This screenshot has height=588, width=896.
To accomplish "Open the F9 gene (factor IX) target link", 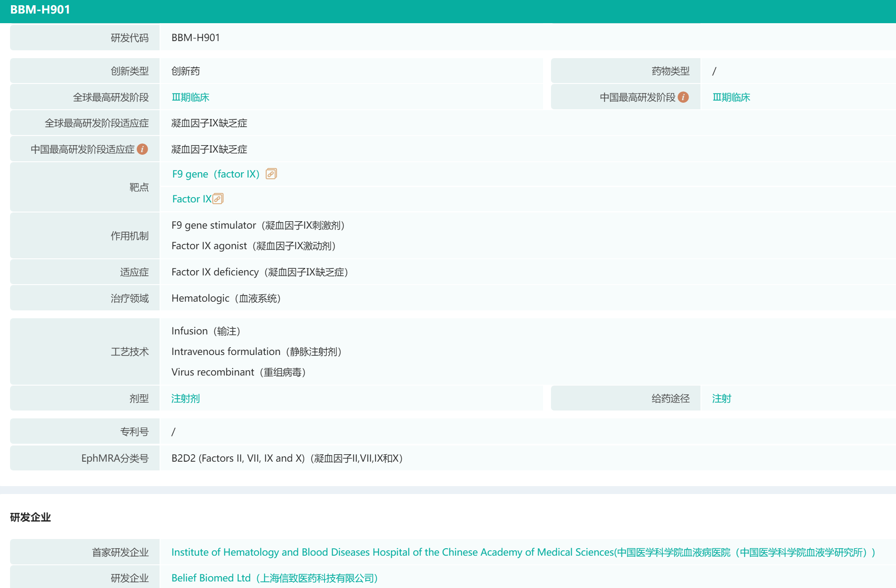I will pos(216,174).
